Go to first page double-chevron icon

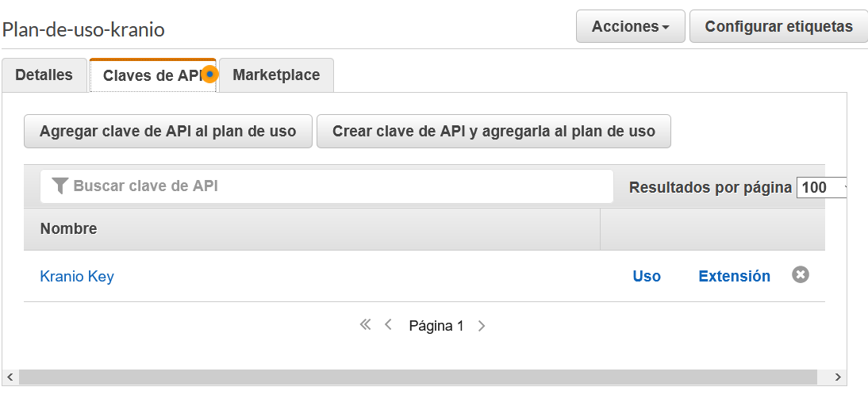pos(365,325)
